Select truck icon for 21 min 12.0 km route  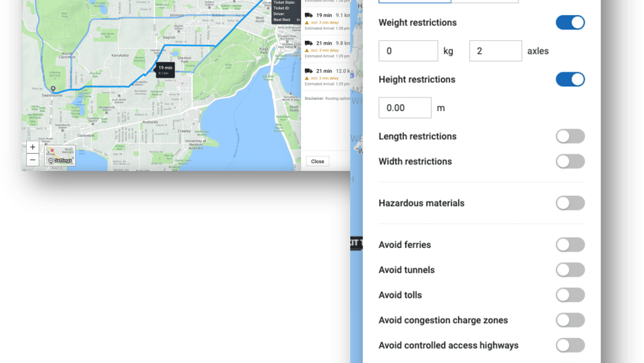[308, 71]
